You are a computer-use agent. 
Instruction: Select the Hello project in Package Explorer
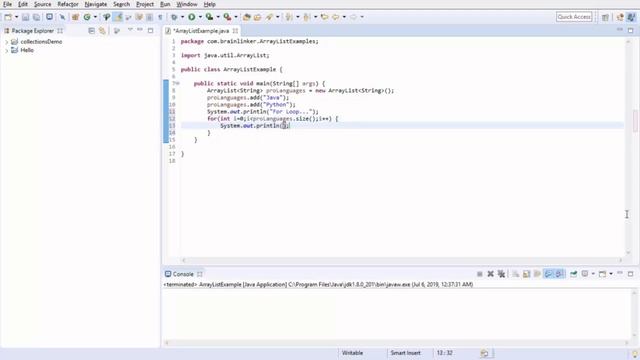[x=27, y=50]
